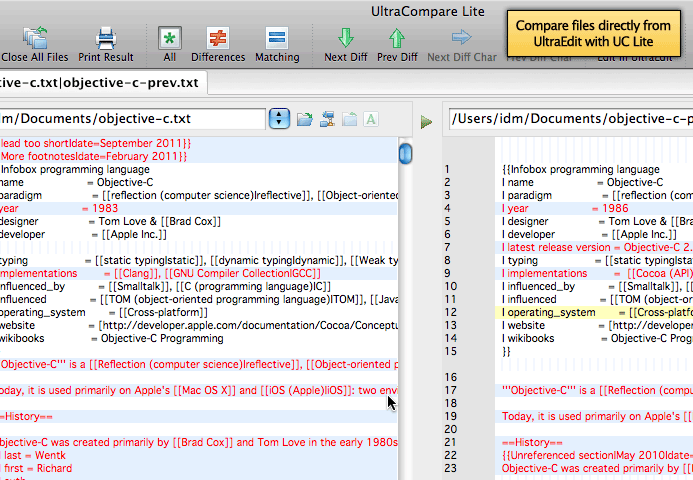This screenshot has width=693, height=480.
Task: Click left line 'More footnotes|date=February 2011'
Action: (199, 156)
